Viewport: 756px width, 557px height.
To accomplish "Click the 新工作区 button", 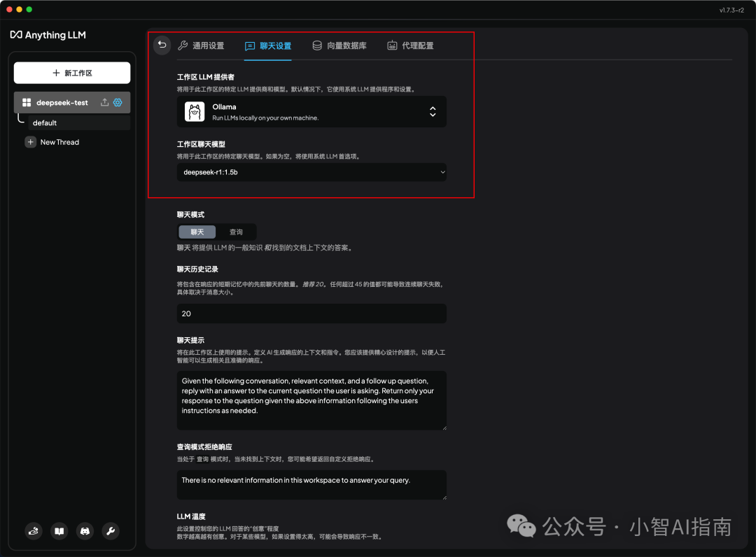I will click(x=72, y=73).
